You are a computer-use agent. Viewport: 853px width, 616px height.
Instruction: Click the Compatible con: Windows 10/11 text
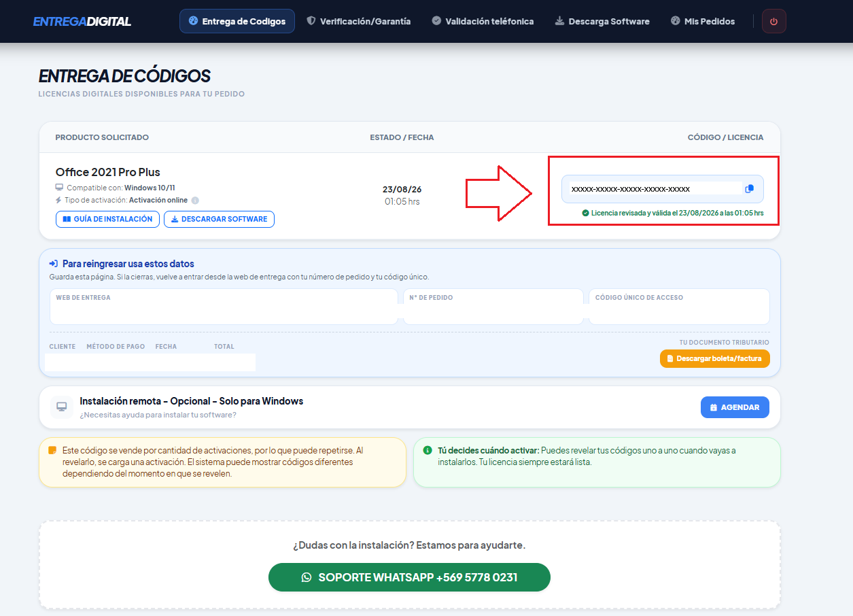121,188
